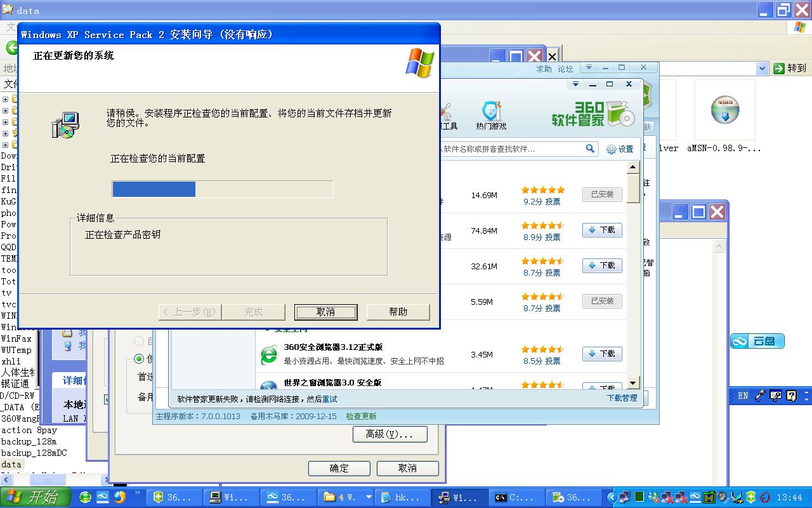Open the skin dropdown arrow in 360软件管家 titlebar

[x=576, y=83]
